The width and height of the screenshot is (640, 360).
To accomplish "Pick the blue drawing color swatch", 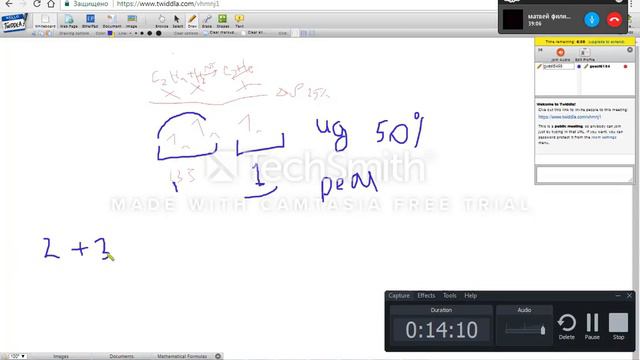I will coord(110,33).
